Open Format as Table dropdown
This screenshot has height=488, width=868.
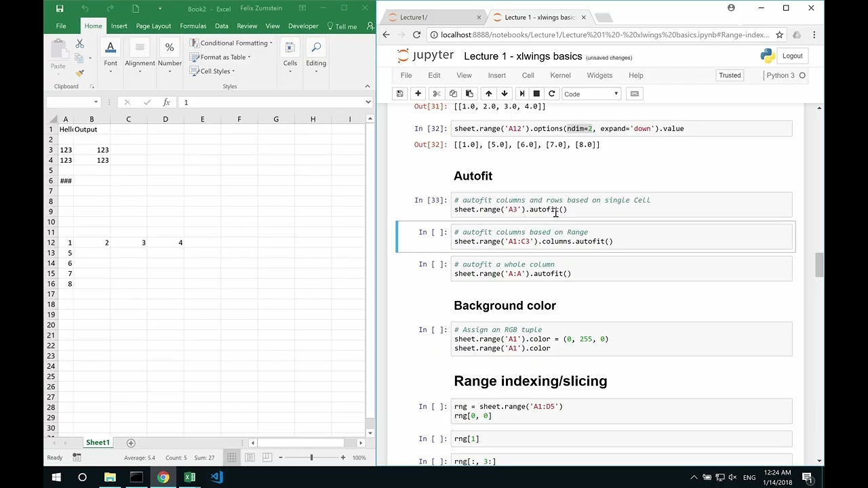[x=220, y=57]
